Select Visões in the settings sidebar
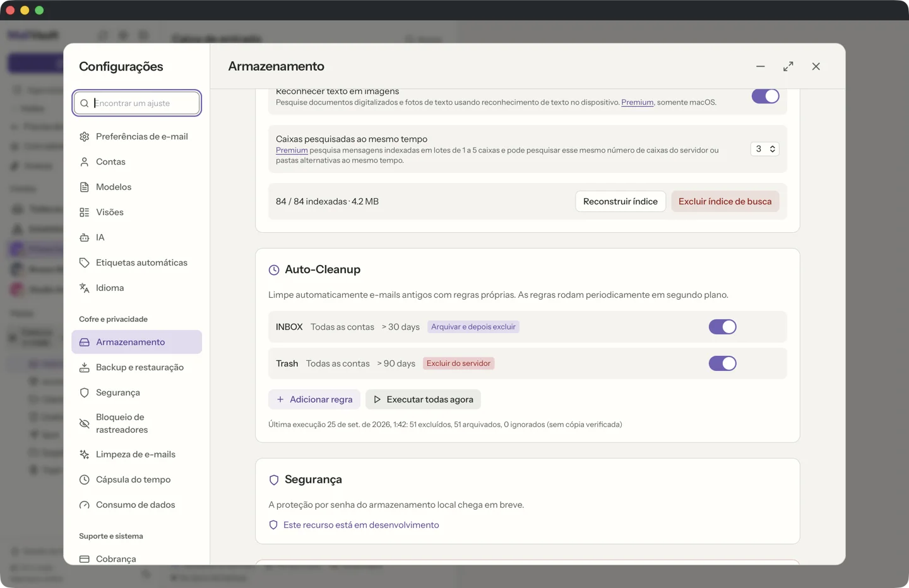909x588 pixels. [136, 212]
